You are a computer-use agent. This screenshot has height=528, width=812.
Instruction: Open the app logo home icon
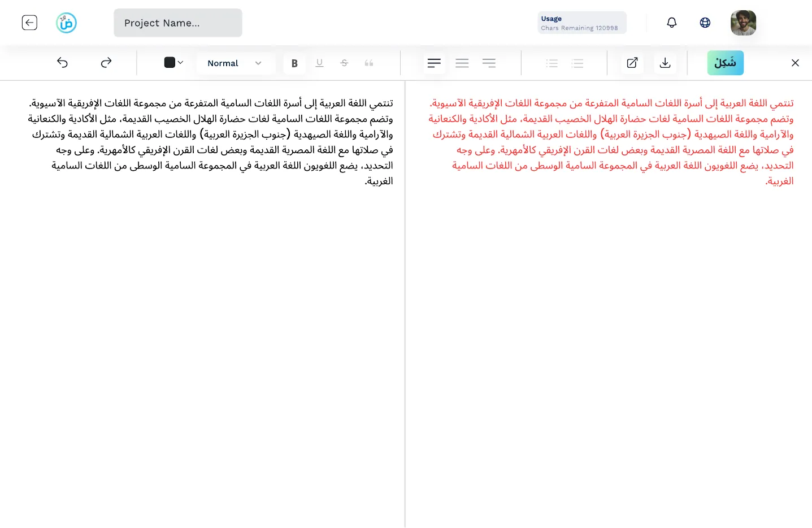tap(66, 23)
